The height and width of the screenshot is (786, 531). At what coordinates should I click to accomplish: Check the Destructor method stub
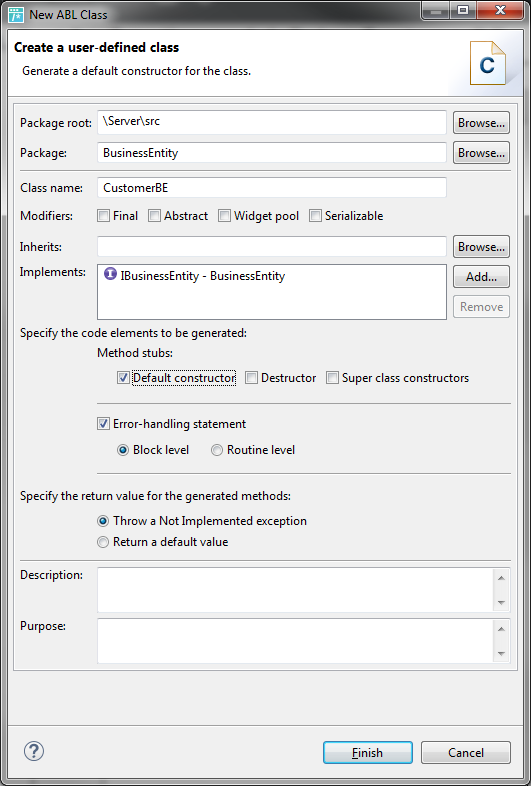[x=252, y=377]
